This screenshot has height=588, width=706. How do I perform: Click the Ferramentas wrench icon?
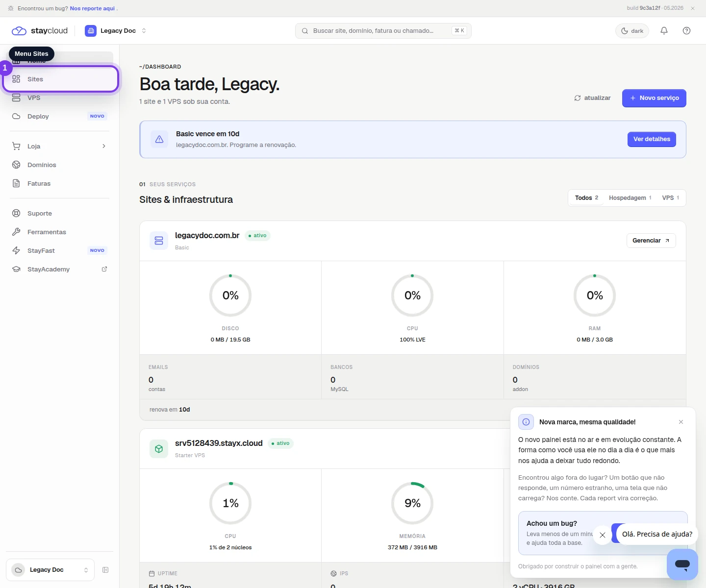(x=16, y=232)
